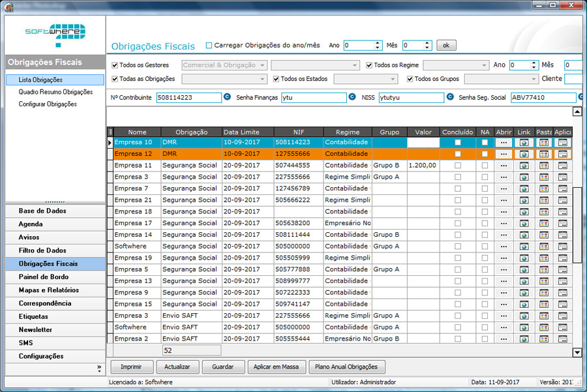The image size is (587, 392).
Task: Uncheck the Todos os Gestores checkbox
Action: [115, 65]
